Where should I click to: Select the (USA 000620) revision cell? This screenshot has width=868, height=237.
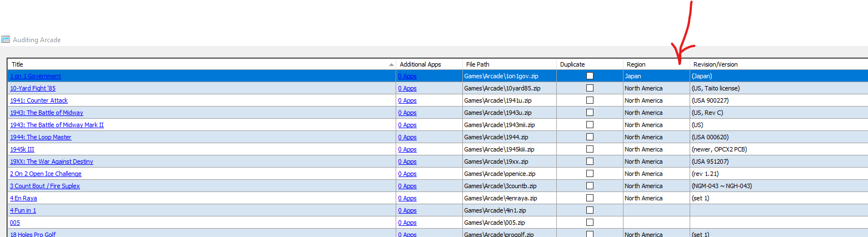pyautogui.click(x=779, y=137)
